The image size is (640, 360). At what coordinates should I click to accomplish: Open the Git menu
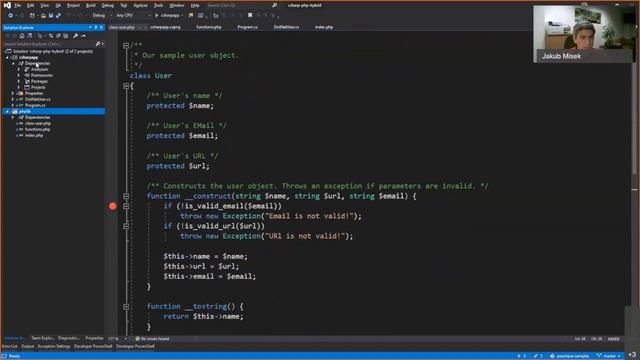coord(58,5)
